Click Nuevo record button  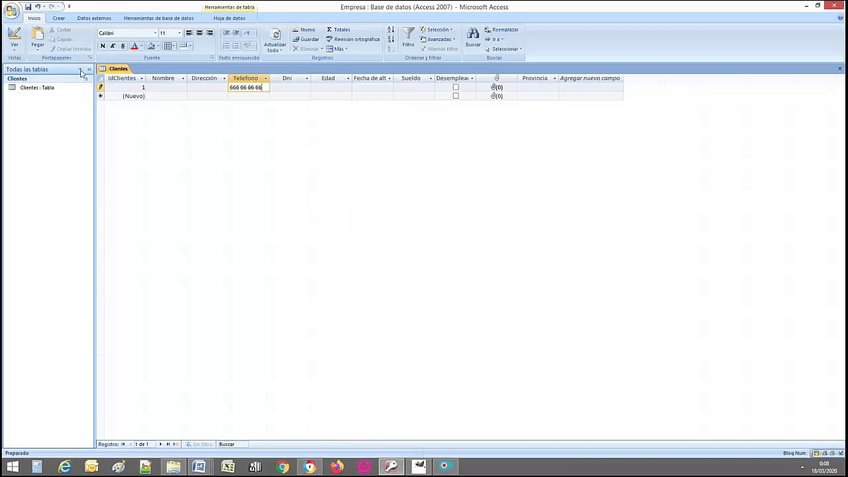point(304,30)
